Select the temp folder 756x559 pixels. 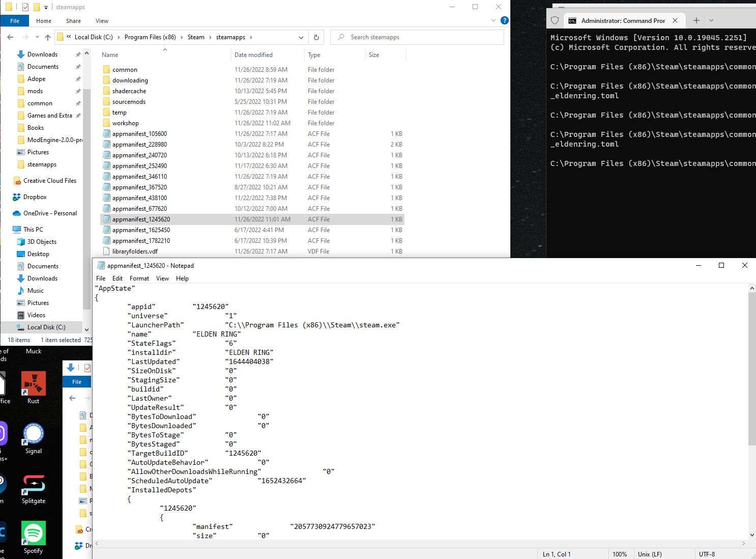pos(120,113)
